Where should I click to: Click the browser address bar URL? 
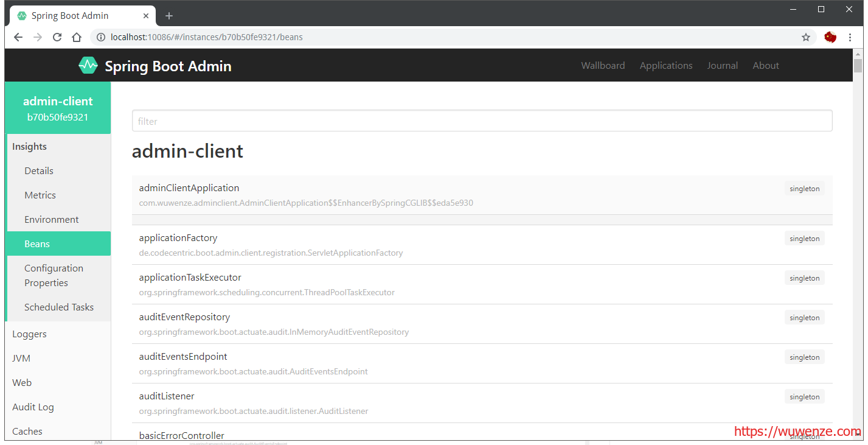click(x=206, y=37)
